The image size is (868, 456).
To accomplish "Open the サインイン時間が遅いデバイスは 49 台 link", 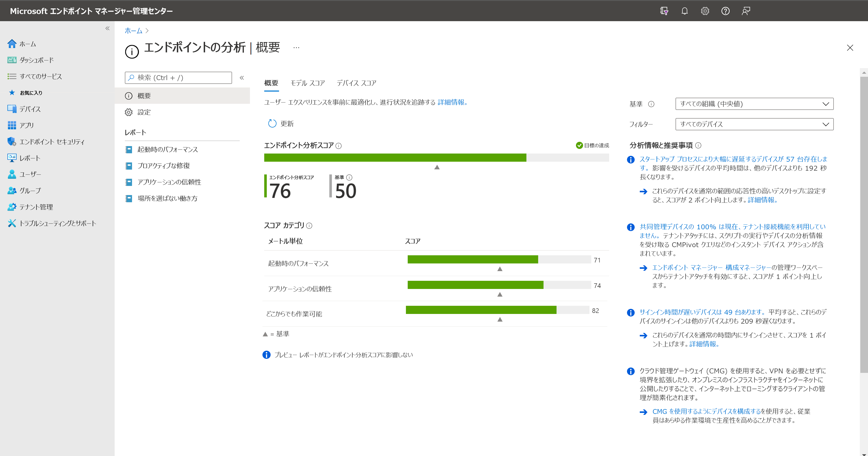I will click(703, 312).
